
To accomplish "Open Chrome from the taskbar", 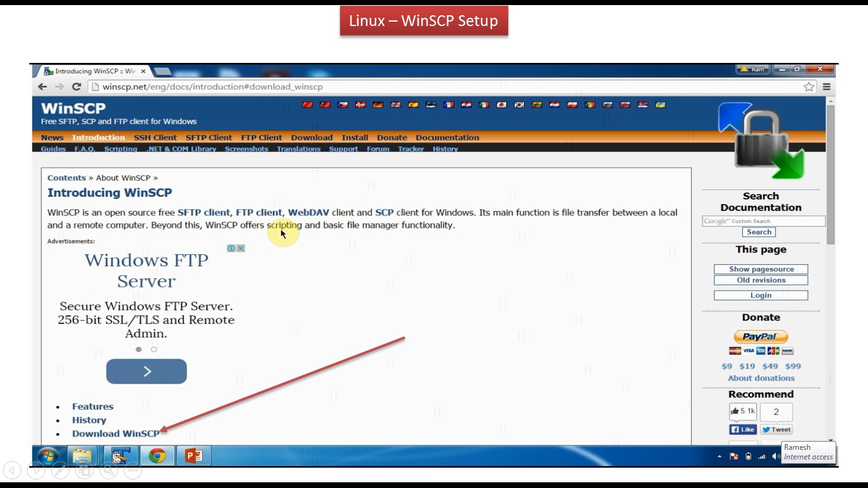I will pyautogui.click(x=158, y=456).
